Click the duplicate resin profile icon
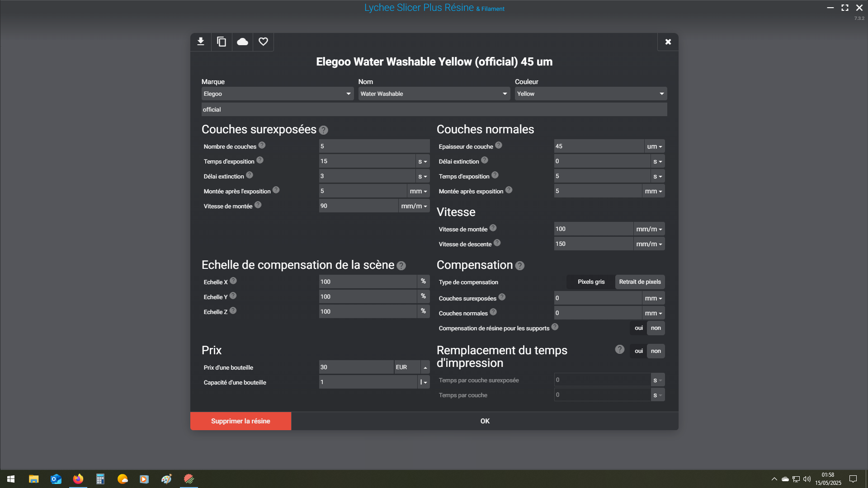The height and width of the screenshot is (488, 868). (222, 42)
